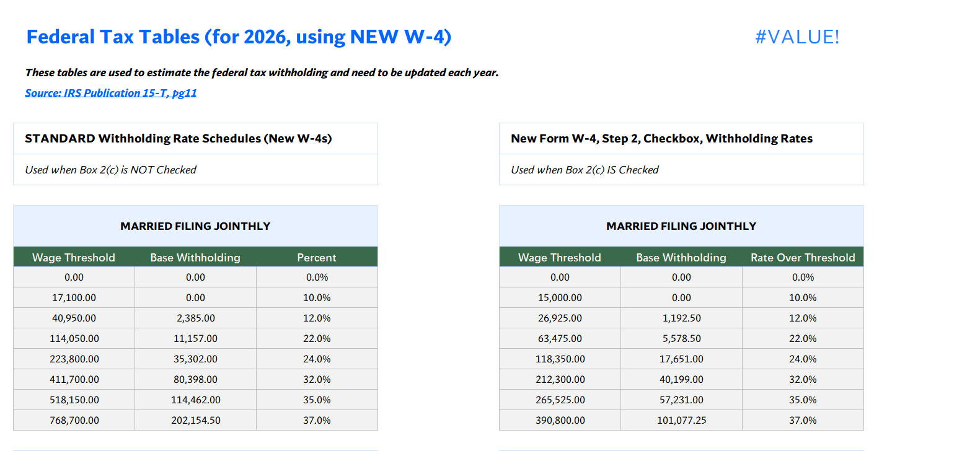
Task: Select wage threshold 265,525.00
Action: tap(560, 400)
